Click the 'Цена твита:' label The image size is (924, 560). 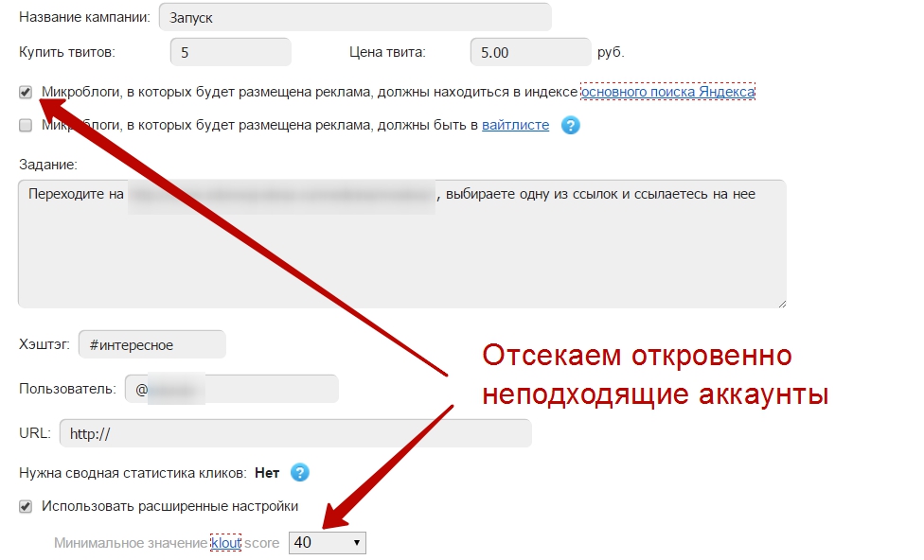pos(387,52)
